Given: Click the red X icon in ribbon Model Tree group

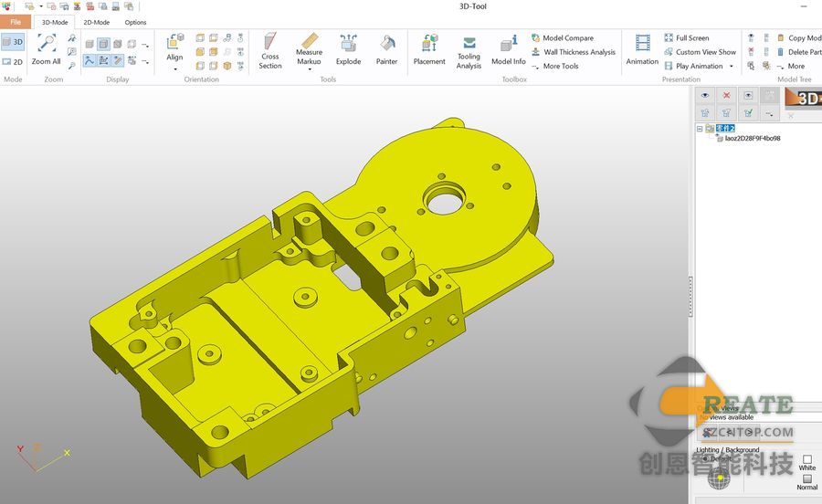Looking at the screenshot, I should (x=751, y=51).
